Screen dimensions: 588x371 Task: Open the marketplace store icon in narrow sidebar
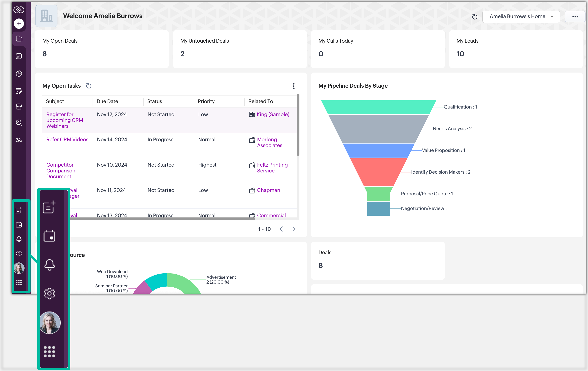19,107
